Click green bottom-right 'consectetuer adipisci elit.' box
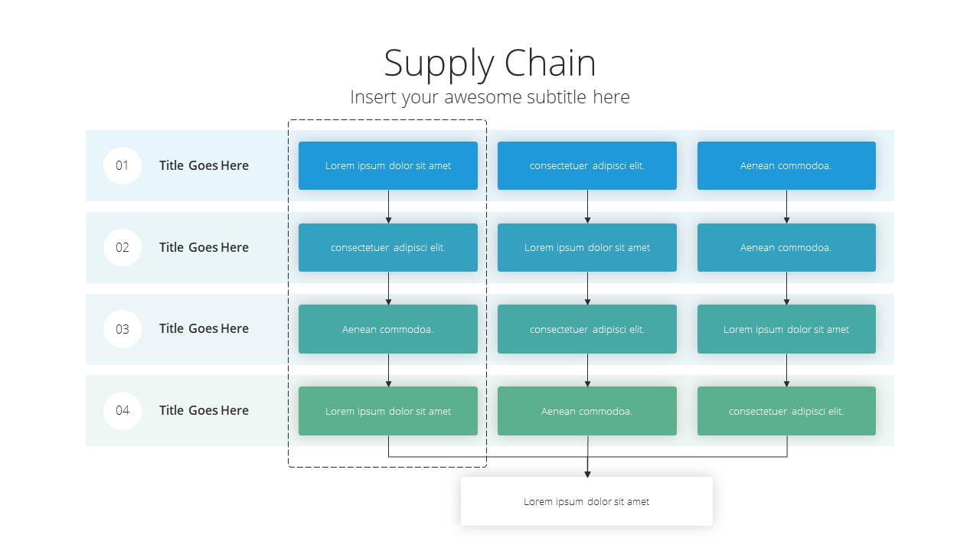 pyautogui.click(x=786, y=411)
